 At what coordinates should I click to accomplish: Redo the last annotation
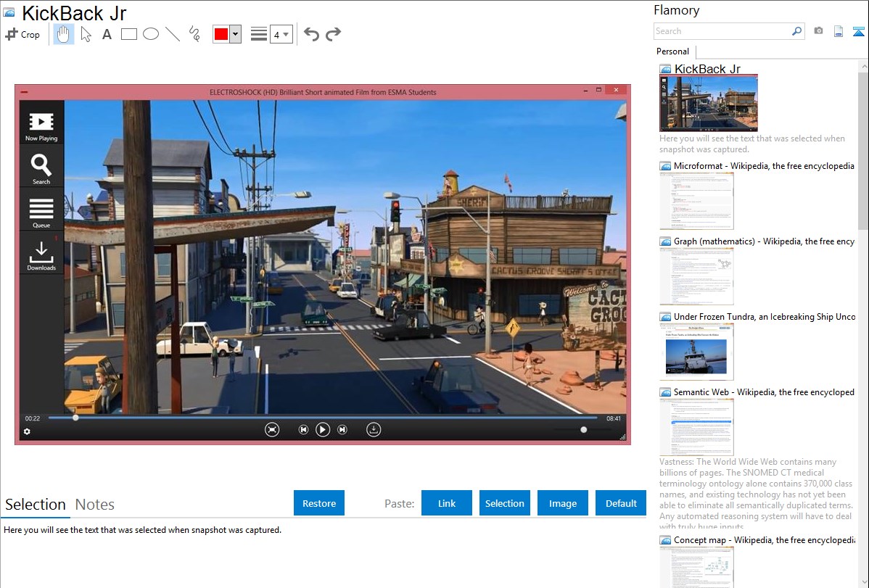pos(333,34)
